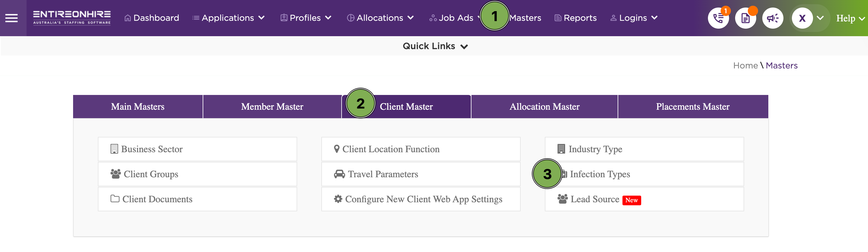The width and height of the screenshot is (868, 252).
Task: Click the Job Ads icon
Action: click(433, 18)
